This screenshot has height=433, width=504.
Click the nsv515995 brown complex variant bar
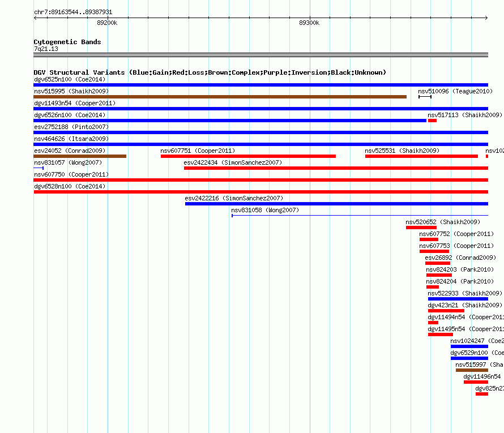click(220, 97)
